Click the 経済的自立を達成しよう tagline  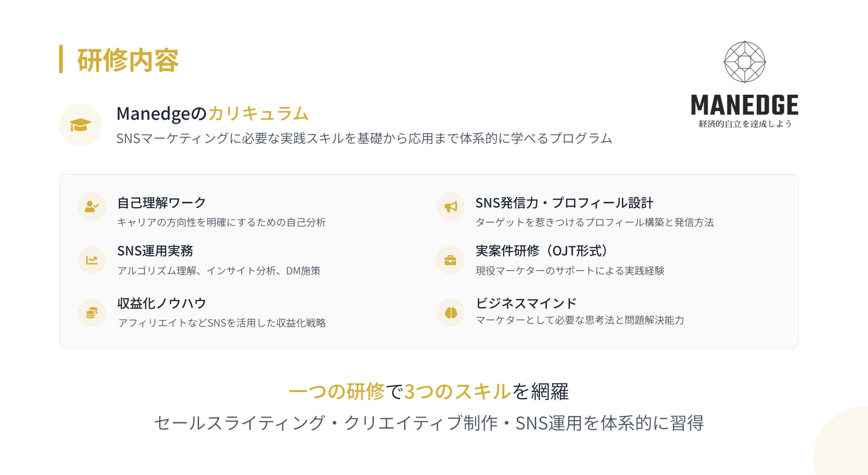(x=745, y=124)
